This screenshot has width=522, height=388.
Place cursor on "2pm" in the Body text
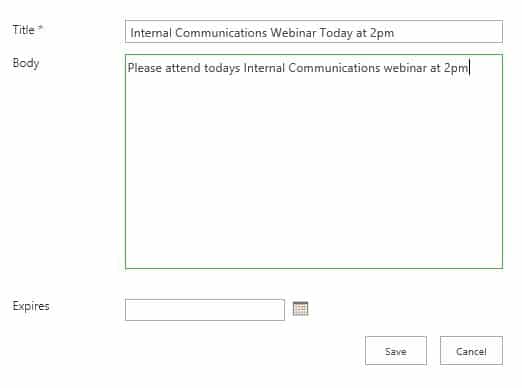(456, 68)
